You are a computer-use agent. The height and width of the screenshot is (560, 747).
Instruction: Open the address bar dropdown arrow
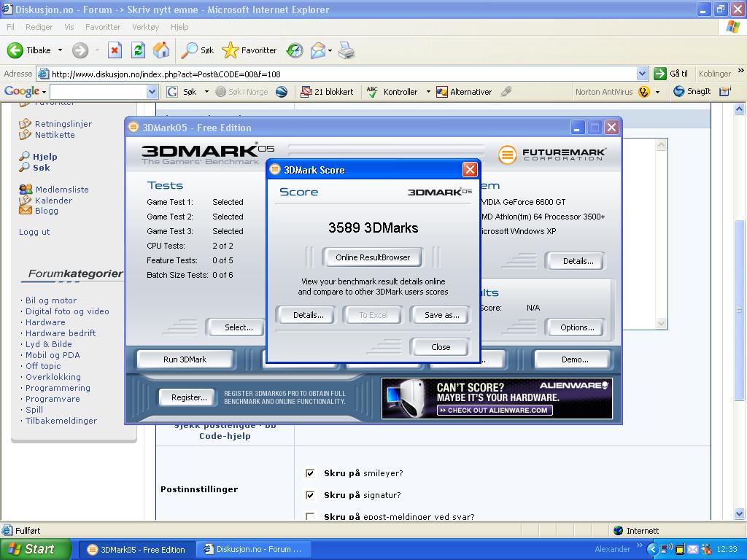[x=642, y=74]
